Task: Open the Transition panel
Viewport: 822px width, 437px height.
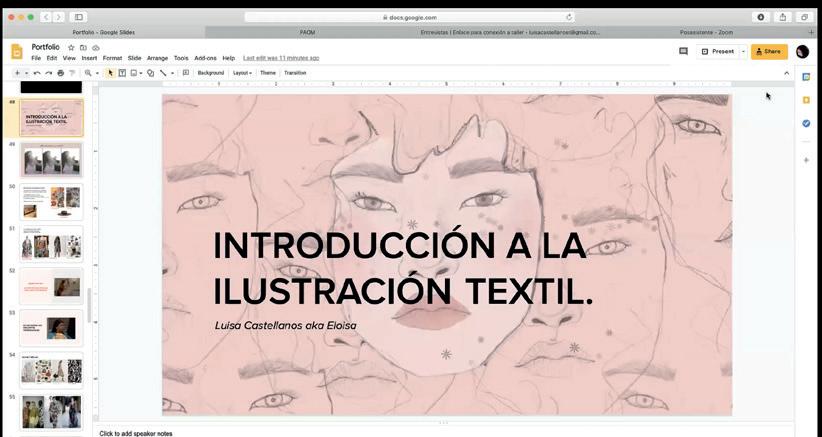Action: [295, 73]
